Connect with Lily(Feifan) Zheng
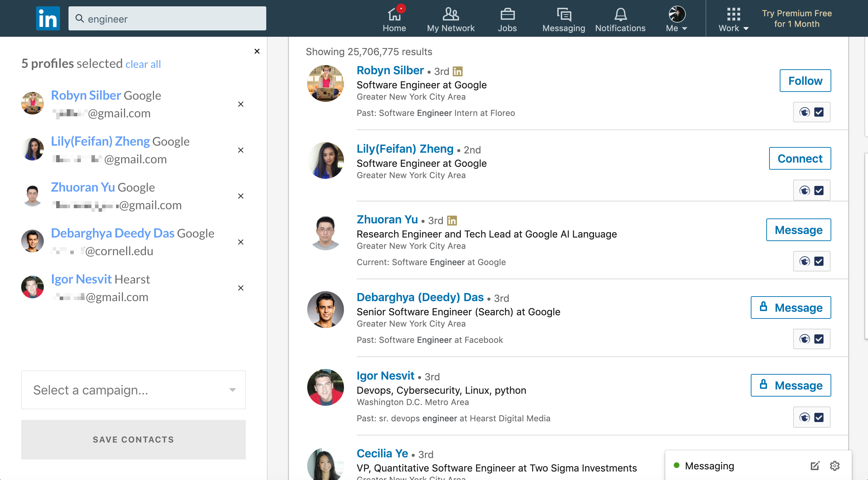 click(x=800, y=159)
